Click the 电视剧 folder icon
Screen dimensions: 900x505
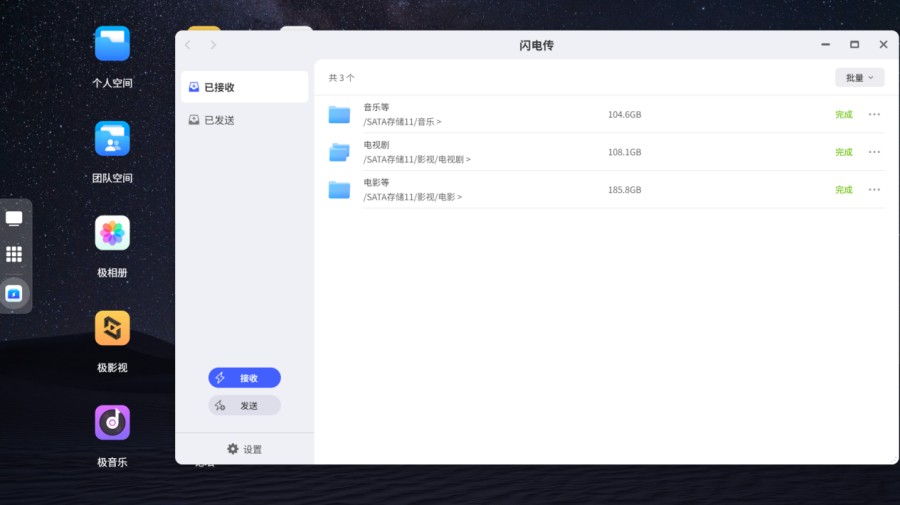coord(339,152)
